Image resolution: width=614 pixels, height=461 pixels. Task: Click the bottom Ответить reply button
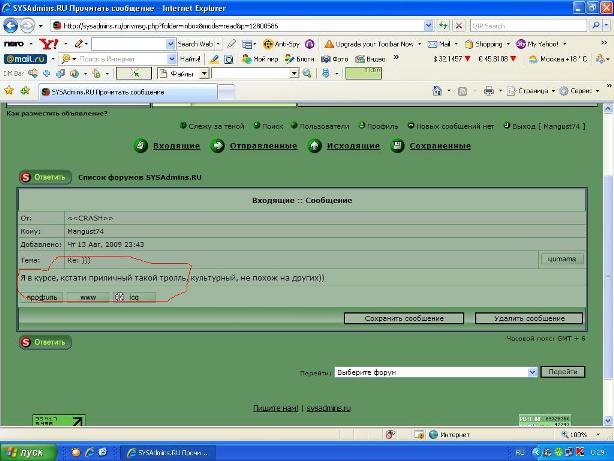[x=45, y=342]
